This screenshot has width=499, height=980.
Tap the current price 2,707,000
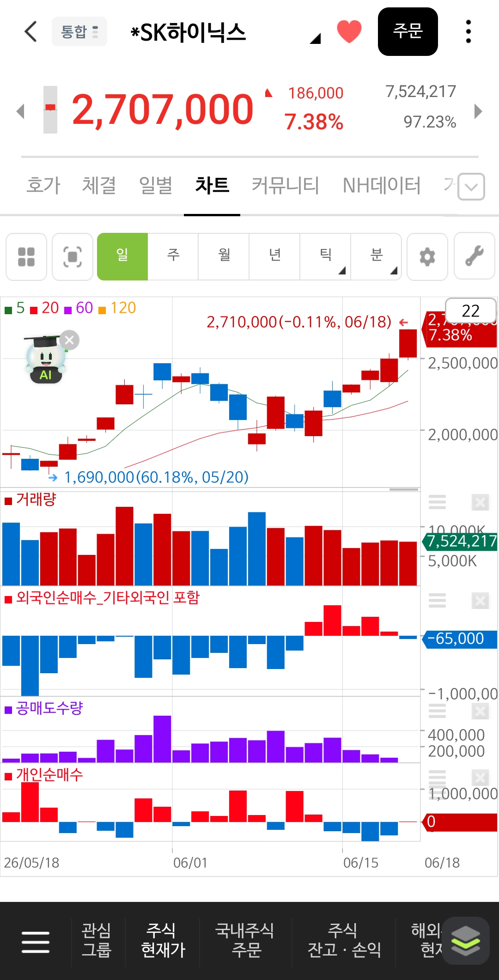coord(163,110)
